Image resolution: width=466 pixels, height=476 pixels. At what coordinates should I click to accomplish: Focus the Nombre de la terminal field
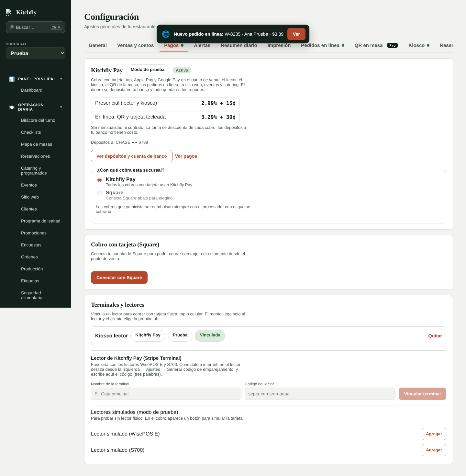[166, 394]
